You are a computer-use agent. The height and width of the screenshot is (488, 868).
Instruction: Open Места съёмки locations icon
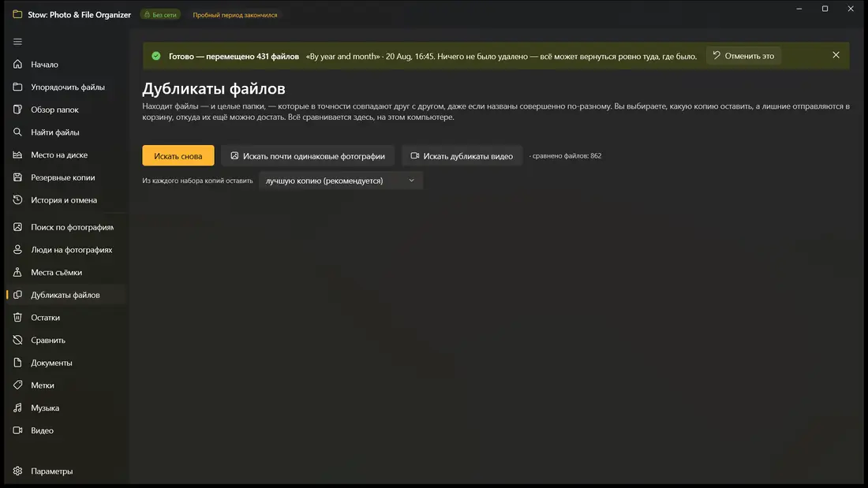pyautogui.click(x=17, y=272)
